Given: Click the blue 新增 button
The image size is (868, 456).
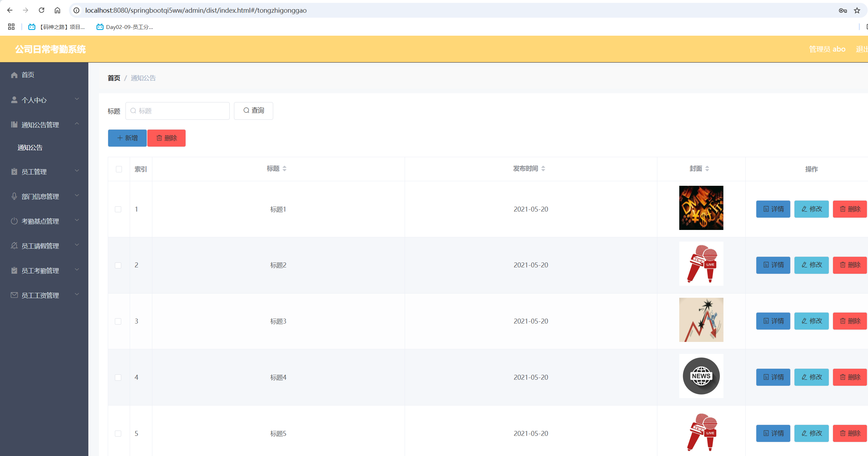Looking at the screenshot, I should (127, 138).
